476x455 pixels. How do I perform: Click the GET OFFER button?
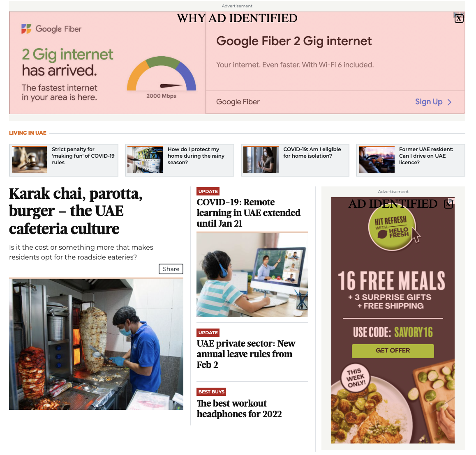click(x=393, y=351)
